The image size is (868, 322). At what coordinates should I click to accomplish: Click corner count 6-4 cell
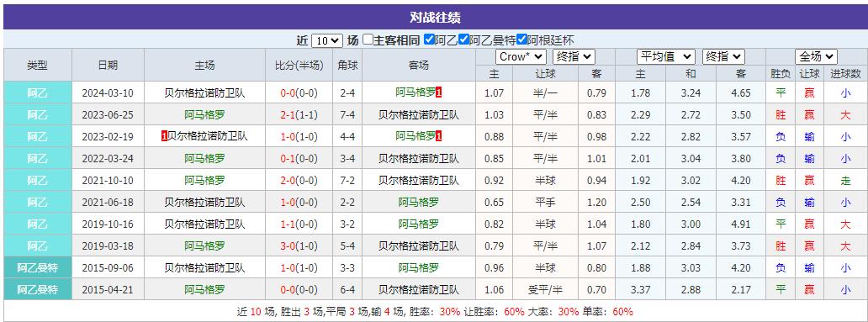[347, 290]
